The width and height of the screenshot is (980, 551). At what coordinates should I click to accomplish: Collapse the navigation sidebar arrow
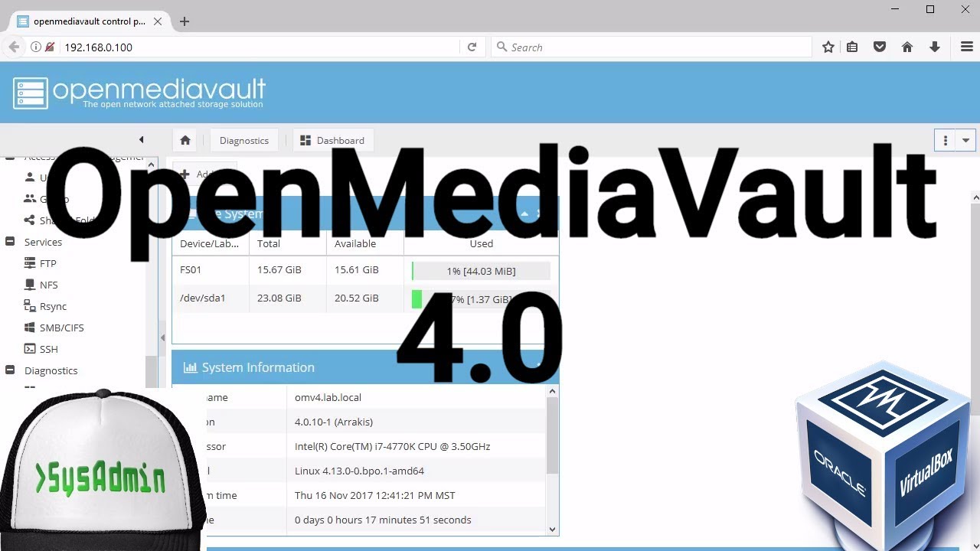click(141, 139)
